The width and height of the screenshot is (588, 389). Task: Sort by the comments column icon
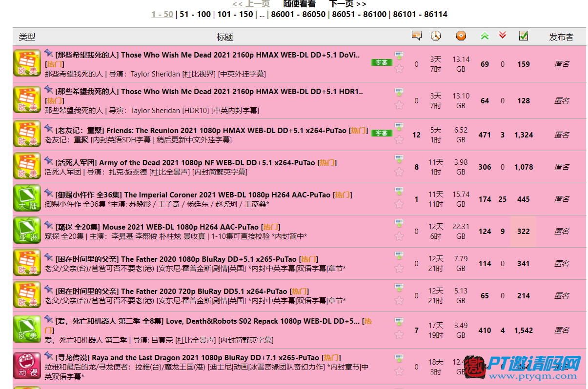[x=416, y=36]
